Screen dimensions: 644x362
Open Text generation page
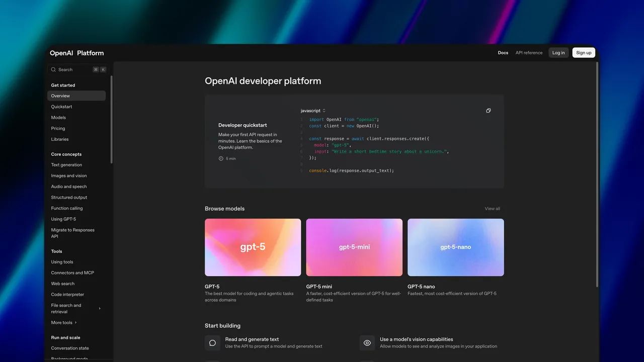(66, 165)
